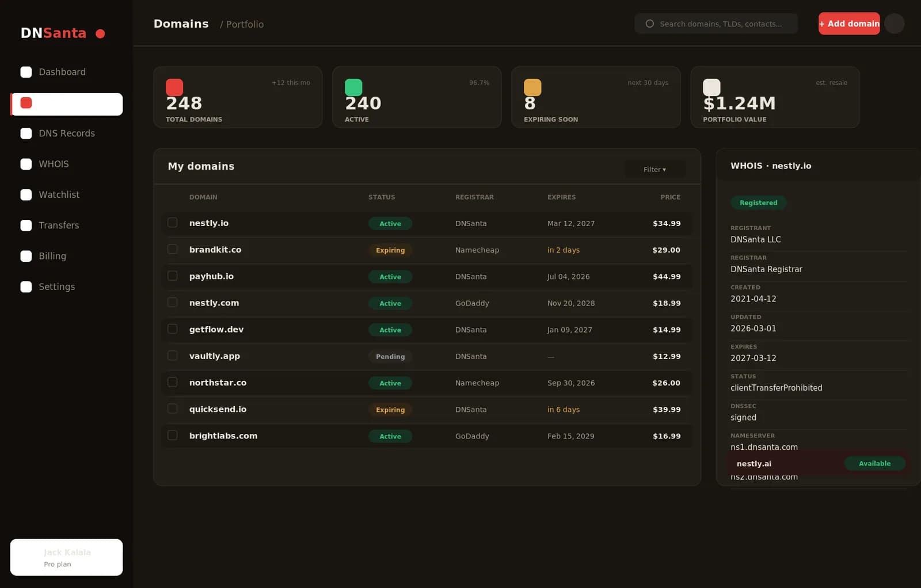Sort by the PRICE column header
This screenshot has height=588, width=921.
[x=670, y=197]
